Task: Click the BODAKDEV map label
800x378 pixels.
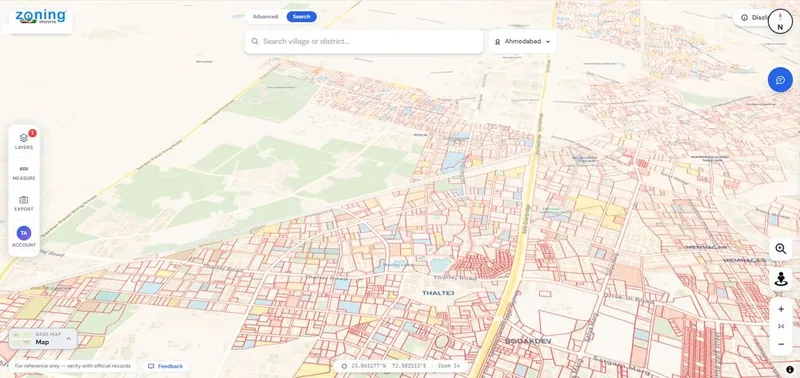Action: point(528,340)
